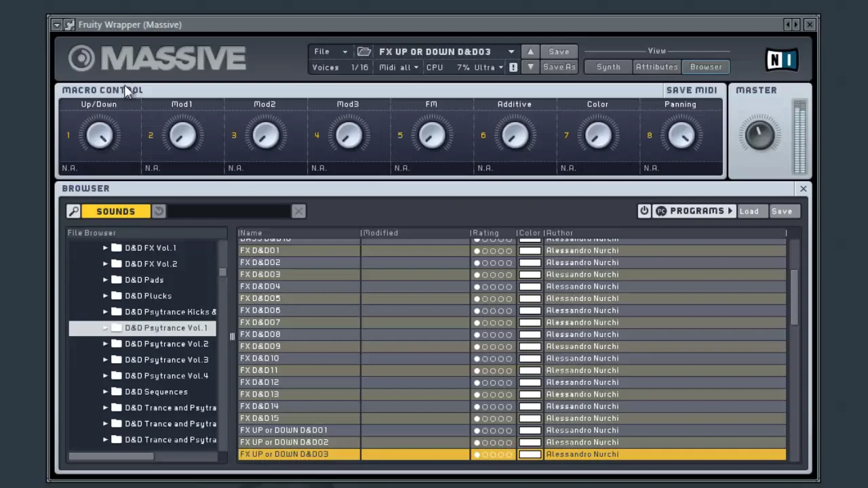The image size is (868, 488).
Task: Expand the D&D FX Vol.2 folder
Action: [105, 264]
